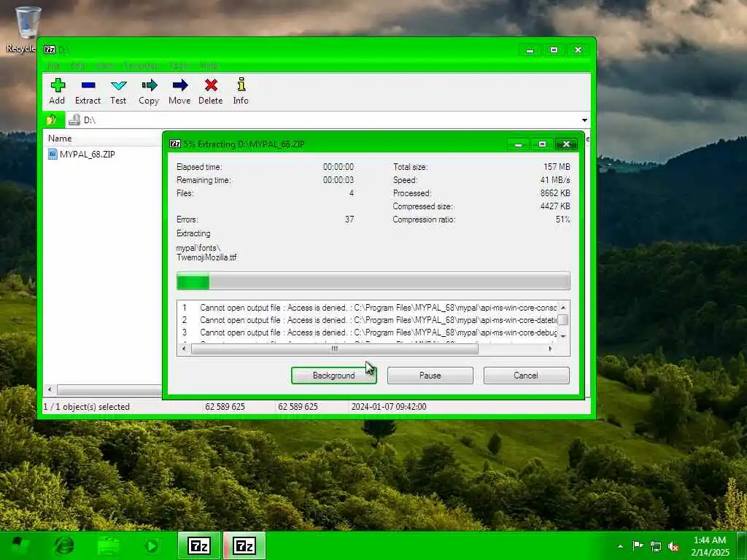Open the Help menu
Screen dimensions: 747x560
209,66
